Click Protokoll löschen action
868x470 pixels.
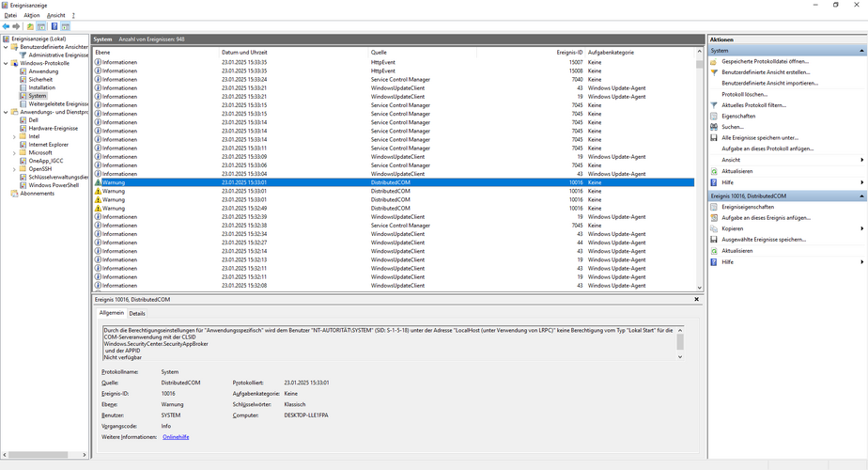click(744, 94)
